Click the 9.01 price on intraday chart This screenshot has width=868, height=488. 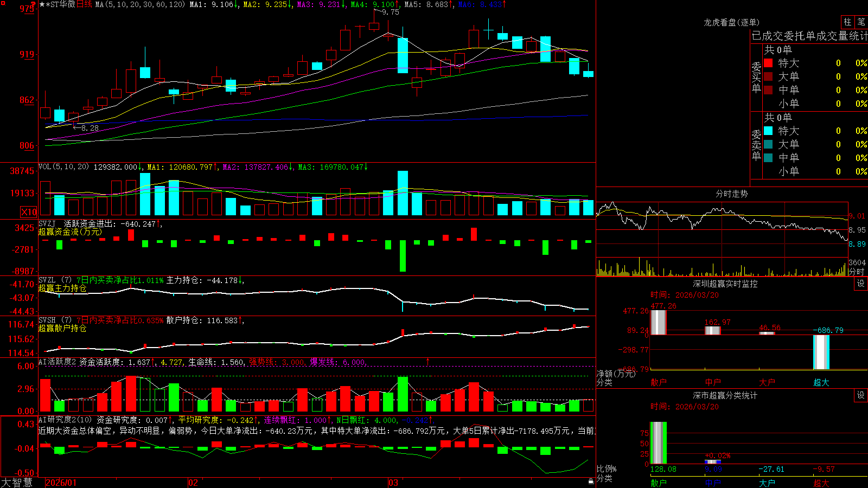point(857,216)
